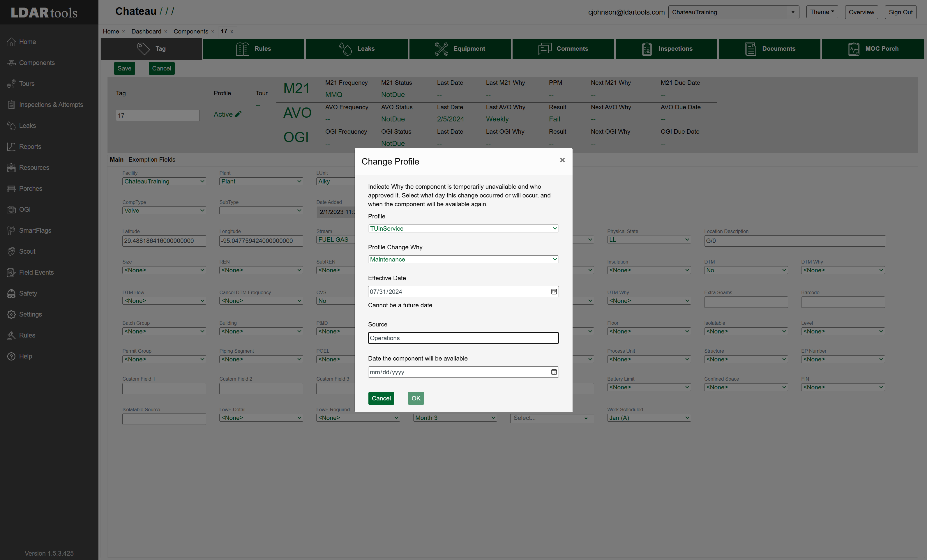927x560 pixels.
Task: Click the OGI camera sidebar icon
Action: pos(11,209)
